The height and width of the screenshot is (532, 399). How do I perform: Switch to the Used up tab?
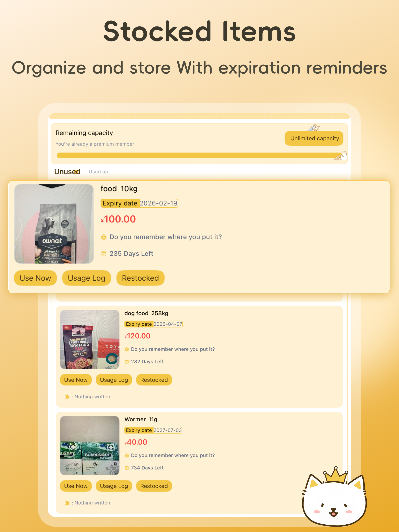(x=98, y=172)
